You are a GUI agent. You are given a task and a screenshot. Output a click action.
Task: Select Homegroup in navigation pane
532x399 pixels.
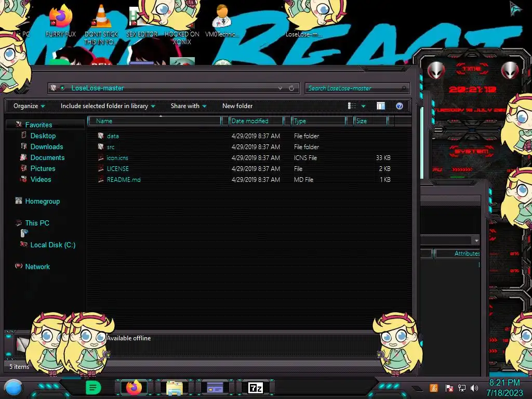(x=43, y=201)
